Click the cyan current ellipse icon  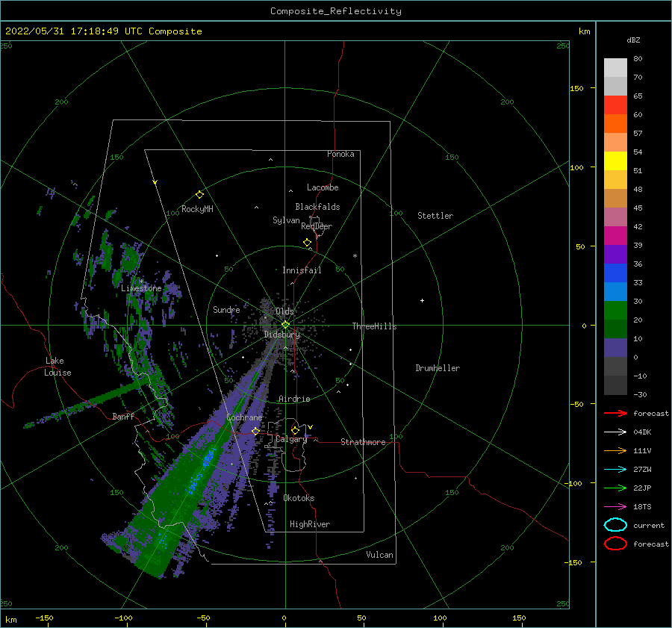coord(615,525)
